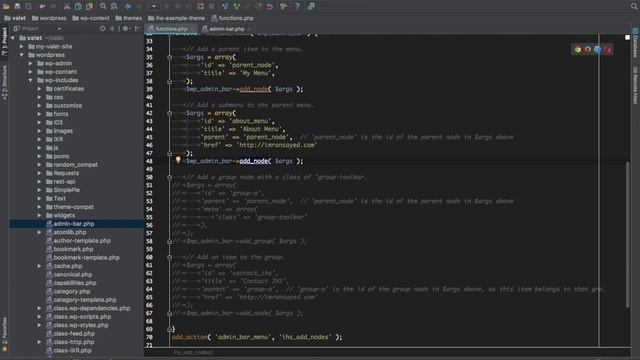This screenshot has width=640, height=360.
Task: Toggle code fold marker at line 60
Action: click(169, 257)
